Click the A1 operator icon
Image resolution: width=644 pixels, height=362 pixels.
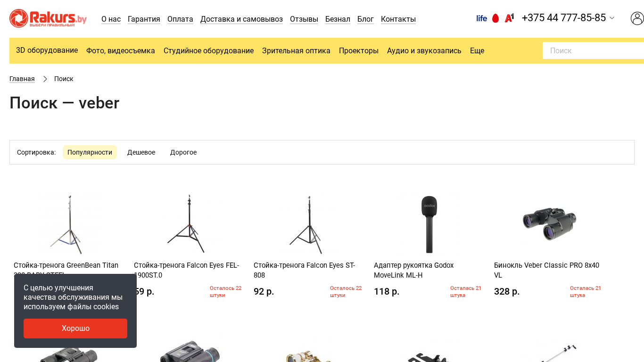pyautogui.click(x=509, y=18)
